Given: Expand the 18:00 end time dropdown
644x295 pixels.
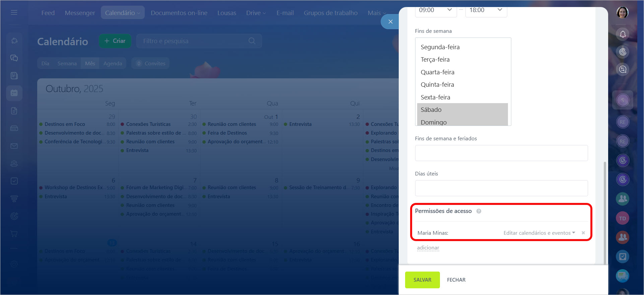Looking at the screenshot, I should pyautogui.click(x=486, y=10).
